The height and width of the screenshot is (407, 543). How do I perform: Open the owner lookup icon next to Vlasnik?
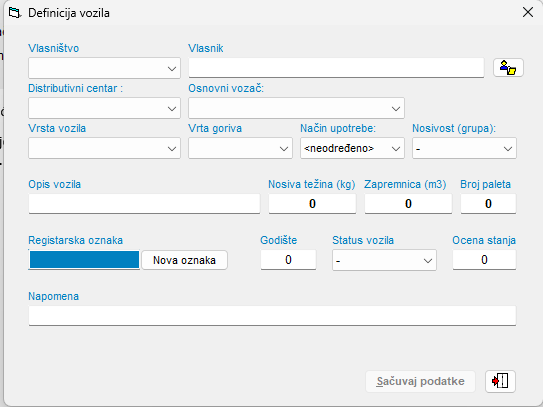pyautogui.click(x=508, y=68)
